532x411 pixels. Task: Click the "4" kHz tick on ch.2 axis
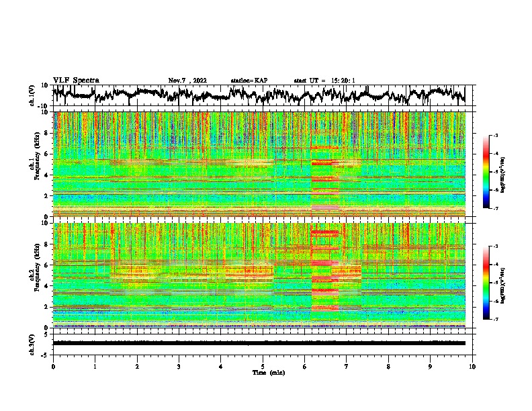click(x=46, y=286)
